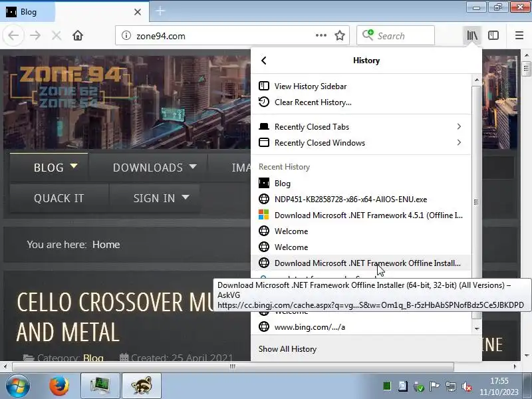This screenshot has height=399, width=532.
Task: Click the Blog category link
Action: pyautogui.click(x=93, y=358)
